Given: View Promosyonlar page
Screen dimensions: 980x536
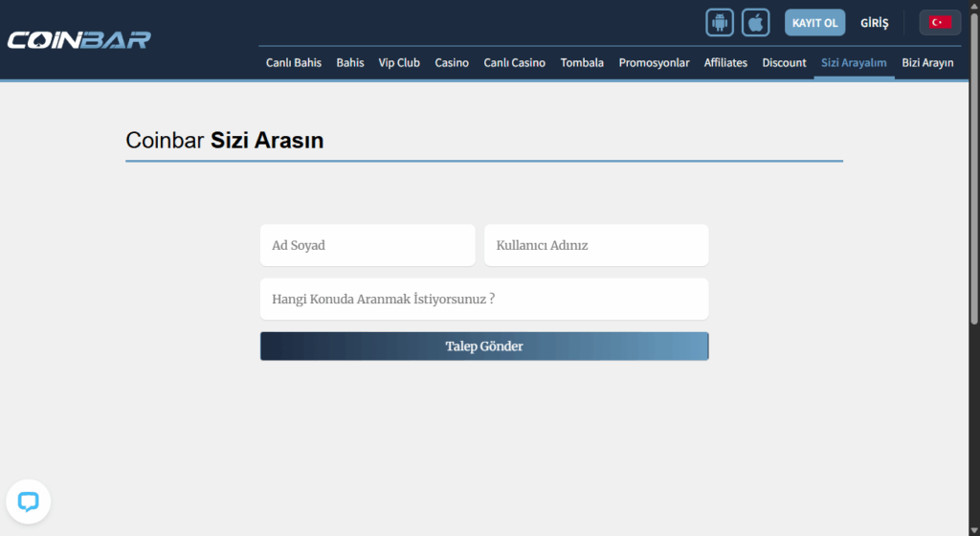Looking at the screenshot, I should (x=654, y=62).
